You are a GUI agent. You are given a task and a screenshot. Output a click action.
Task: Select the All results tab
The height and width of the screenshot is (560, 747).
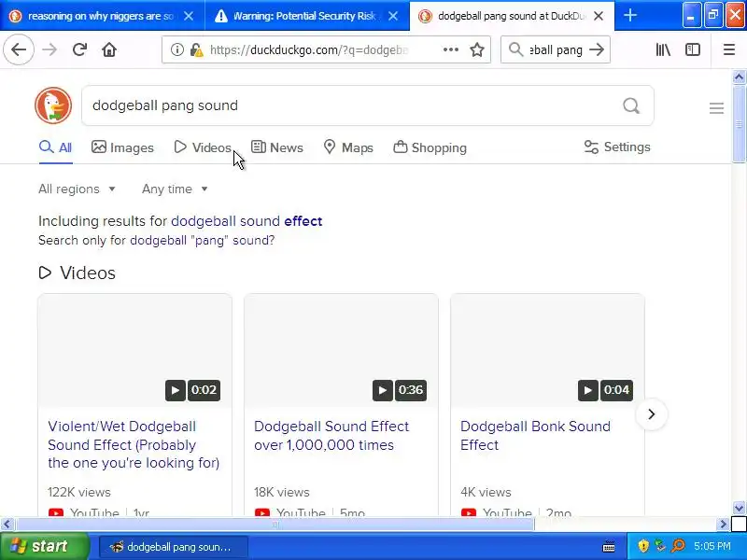pyautogui.click(x=56, y=147)
